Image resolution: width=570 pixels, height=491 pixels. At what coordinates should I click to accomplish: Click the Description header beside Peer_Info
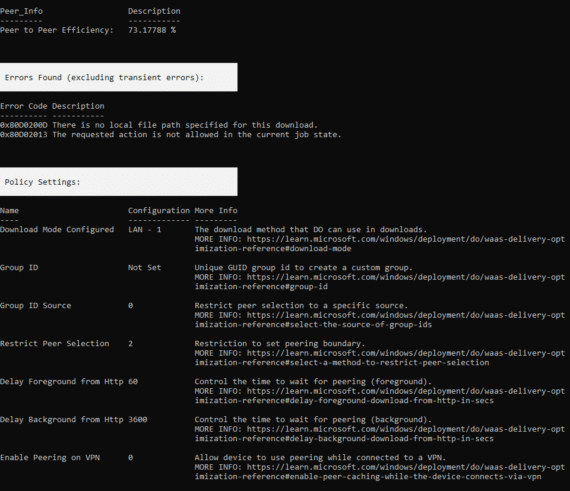(154, 11)
